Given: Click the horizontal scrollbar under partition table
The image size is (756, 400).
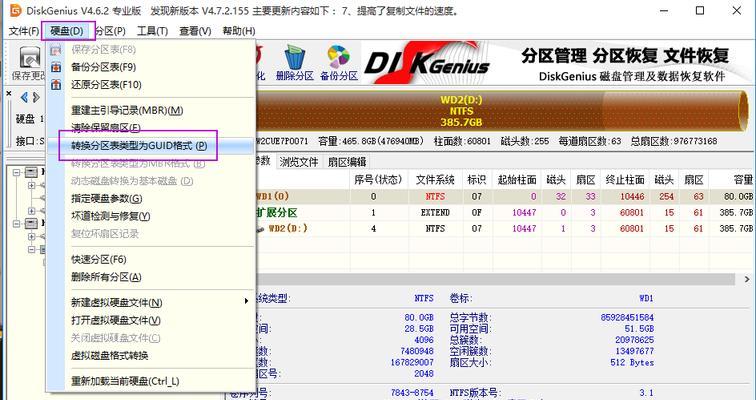Looking at the screenshot, I should (x=496, y=279).
